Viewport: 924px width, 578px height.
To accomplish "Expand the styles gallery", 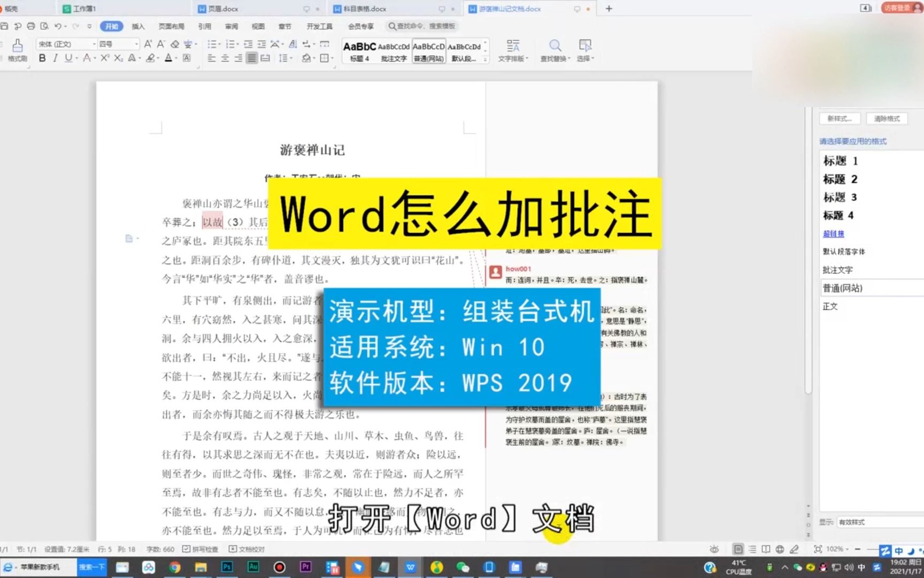I will 486,59.
